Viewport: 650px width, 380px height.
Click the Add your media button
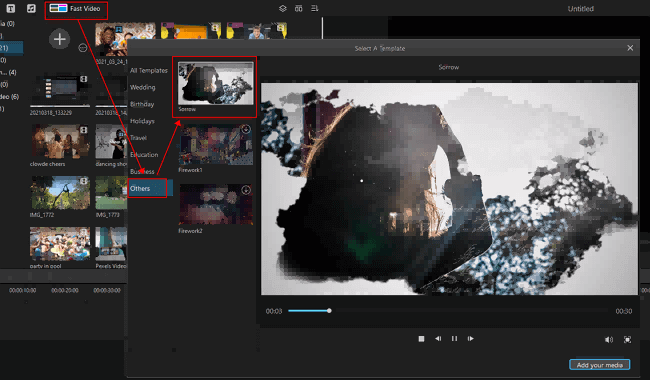click(600, 365)
